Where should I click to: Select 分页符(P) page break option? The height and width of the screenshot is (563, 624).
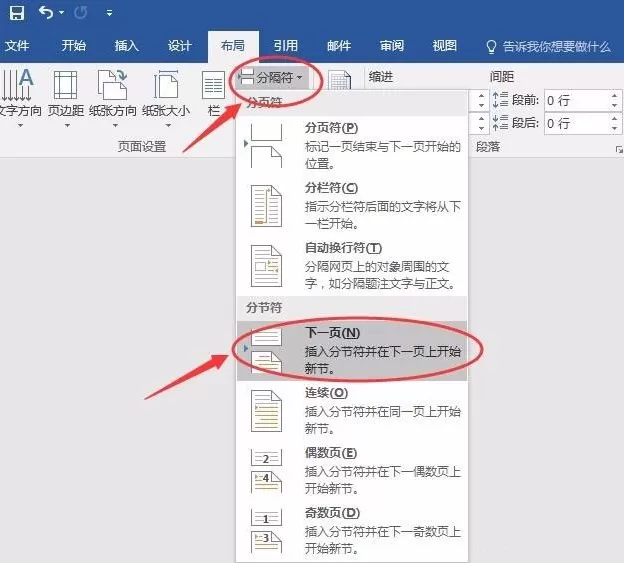coord(351,146)
